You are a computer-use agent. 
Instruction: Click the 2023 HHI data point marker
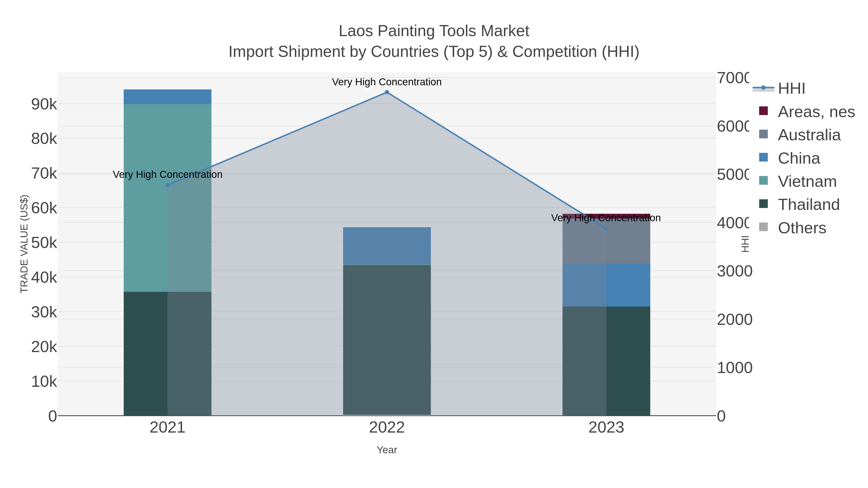[x=607, y=229]
